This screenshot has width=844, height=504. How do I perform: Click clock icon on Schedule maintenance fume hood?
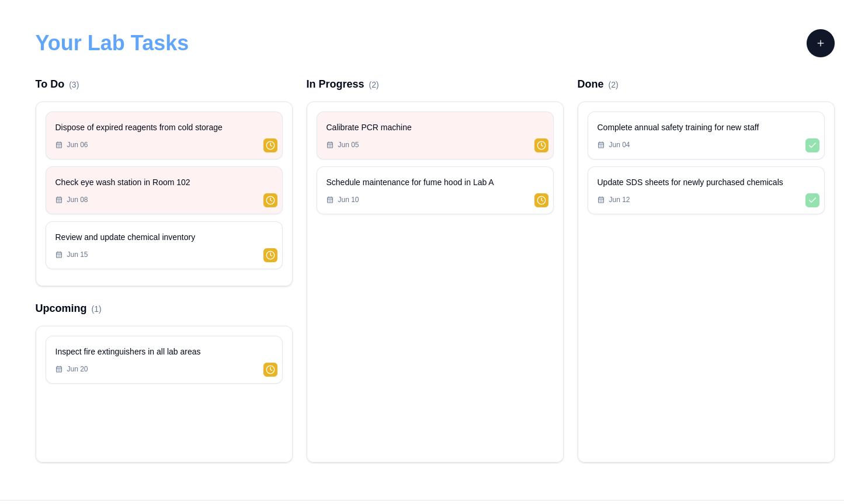[541, 200]
